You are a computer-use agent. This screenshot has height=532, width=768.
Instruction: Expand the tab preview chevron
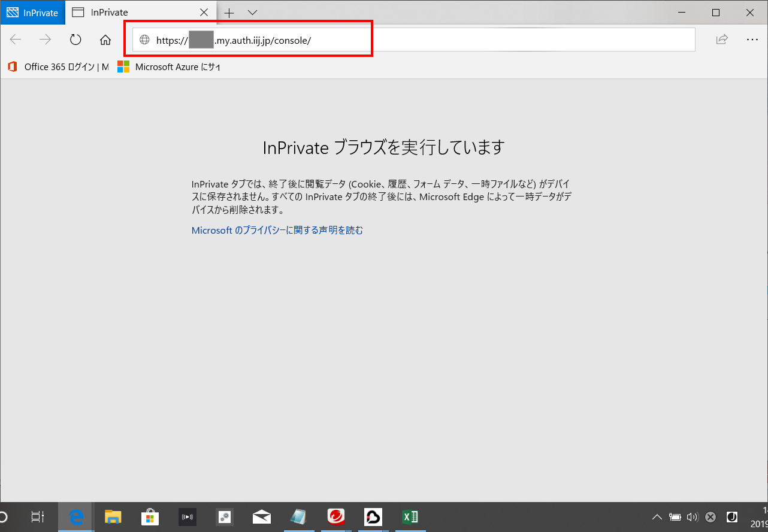(x=252, y=13)
